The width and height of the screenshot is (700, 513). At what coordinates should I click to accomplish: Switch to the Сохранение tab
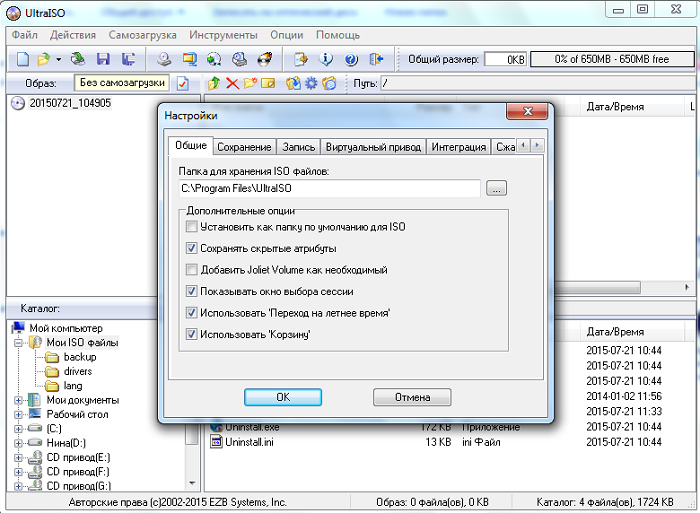[244, 147]
